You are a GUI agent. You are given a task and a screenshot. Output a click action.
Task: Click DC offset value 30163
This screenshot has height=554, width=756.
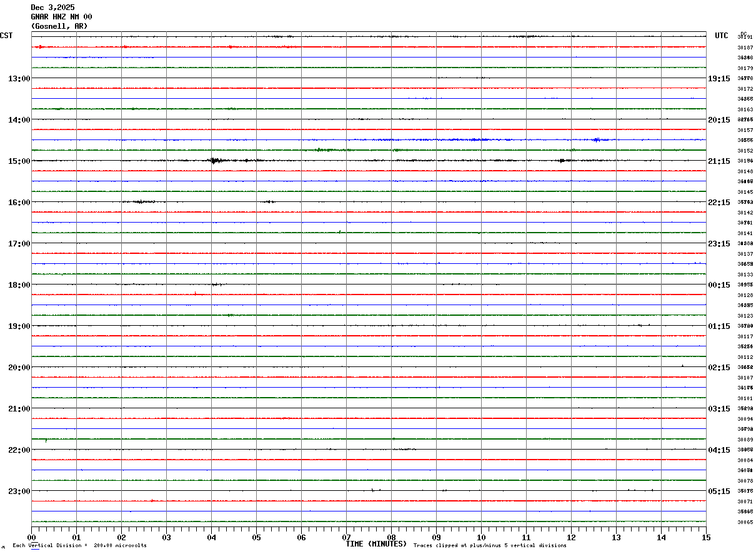(745, 109)
